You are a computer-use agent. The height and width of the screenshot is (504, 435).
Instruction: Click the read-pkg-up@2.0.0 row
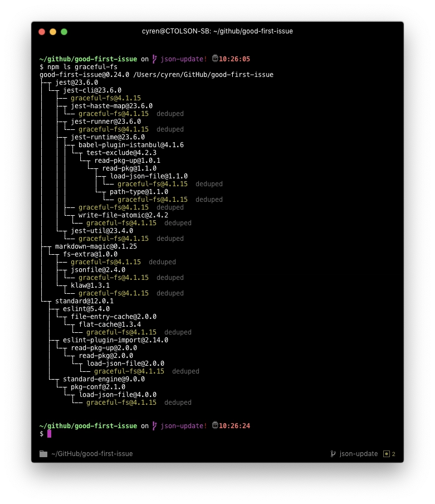click(104, 348)
